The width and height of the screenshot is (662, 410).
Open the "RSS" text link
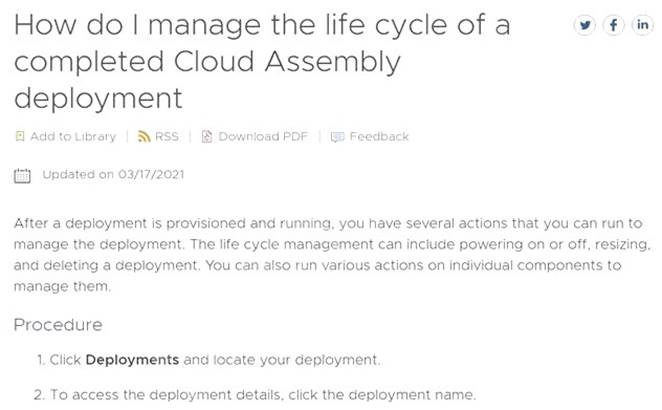point(166,137)
